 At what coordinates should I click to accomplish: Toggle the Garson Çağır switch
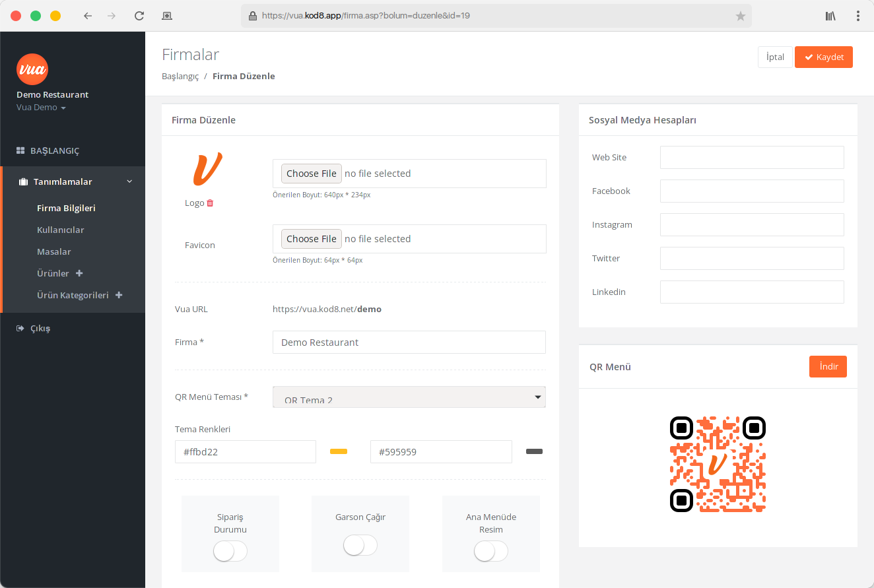pyautogui.click(x=360, y=545)
